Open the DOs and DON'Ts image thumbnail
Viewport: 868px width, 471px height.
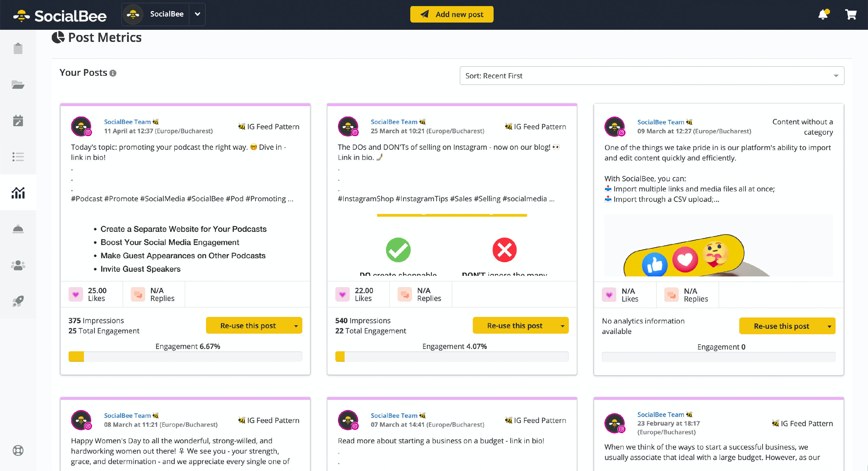pyautogui.click(x=452, y=245)
